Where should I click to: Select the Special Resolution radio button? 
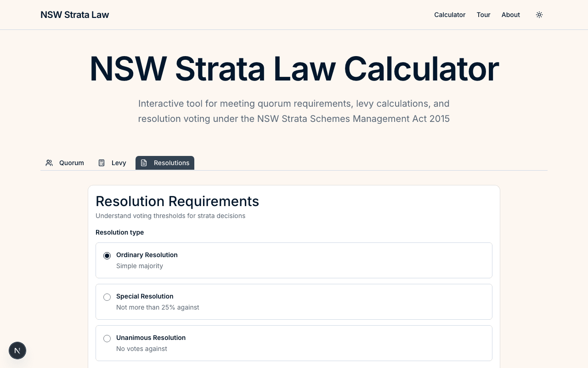click(107, 297)
